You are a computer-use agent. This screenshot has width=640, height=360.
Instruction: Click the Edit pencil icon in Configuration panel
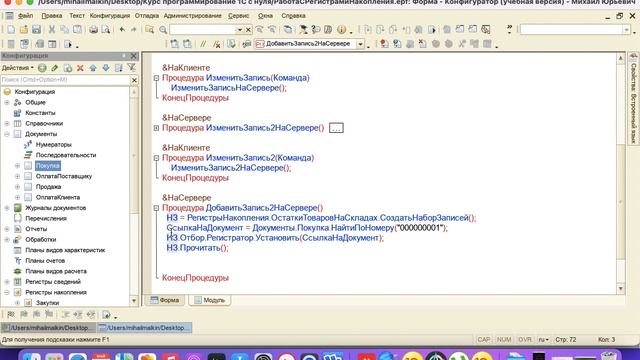[x=55, y=68]
